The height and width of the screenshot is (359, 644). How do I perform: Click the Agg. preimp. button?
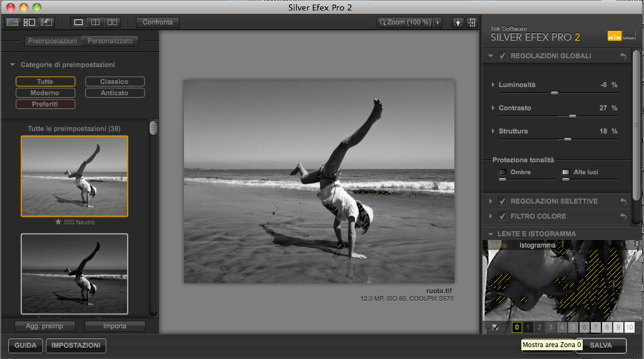(x=45, y=326)
